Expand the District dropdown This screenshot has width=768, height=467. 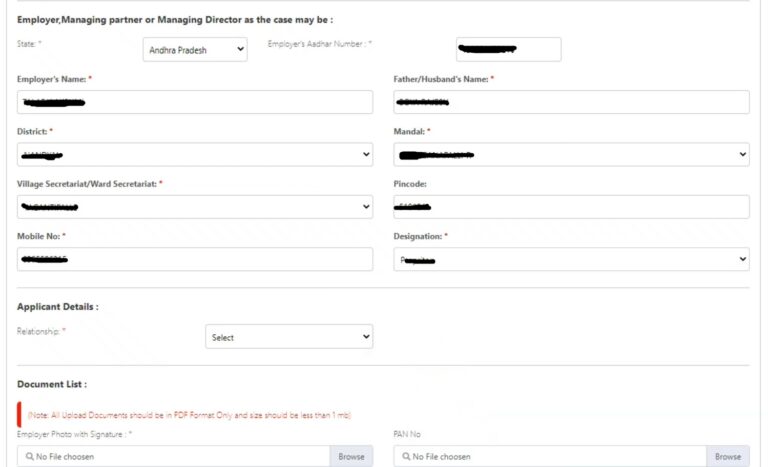195,155
